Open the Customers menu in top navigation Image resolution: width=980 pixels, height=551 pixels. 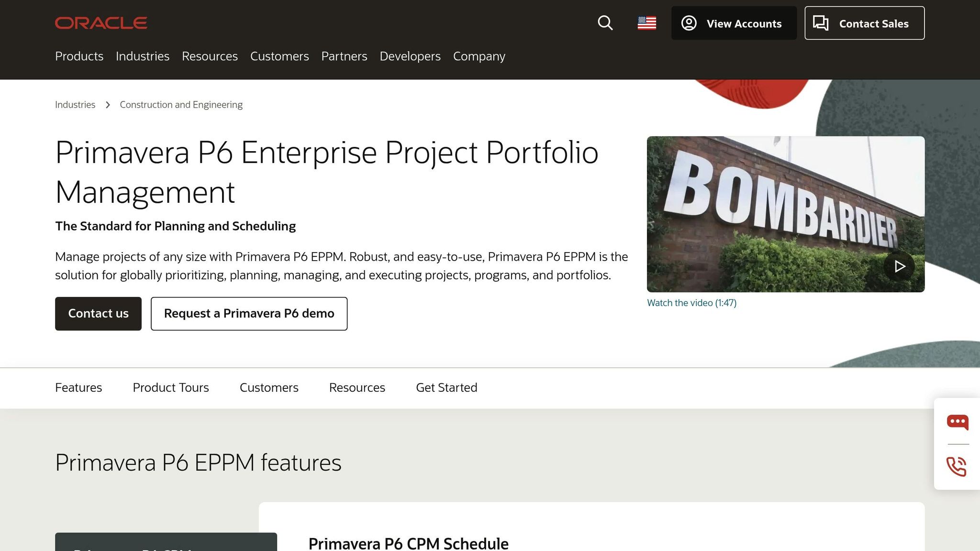[279, 56]
